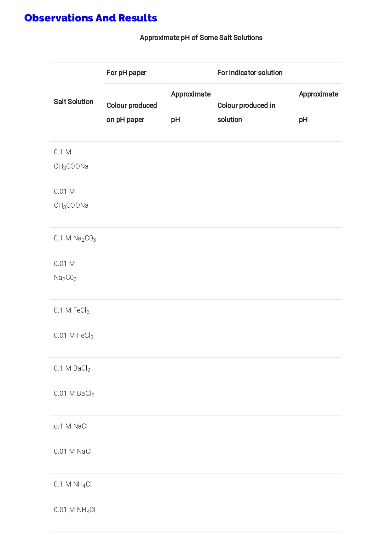
Task: Click the 0.01 M NaCl entry
Action: 73,452
